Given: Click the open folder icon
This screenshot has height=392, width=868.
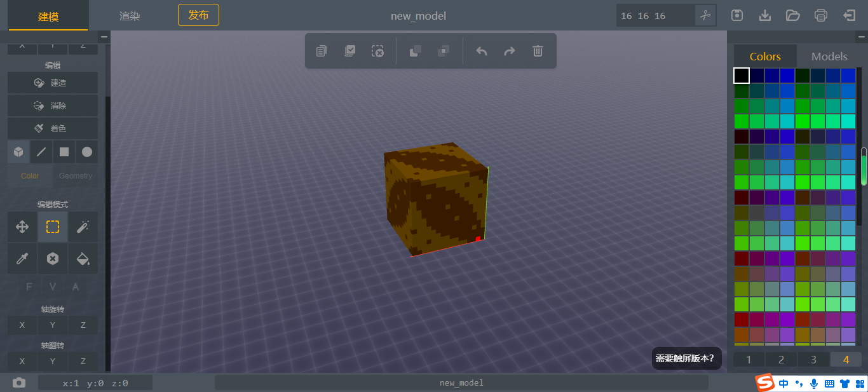Looking at the screenshot, I should tap(792, 15).
